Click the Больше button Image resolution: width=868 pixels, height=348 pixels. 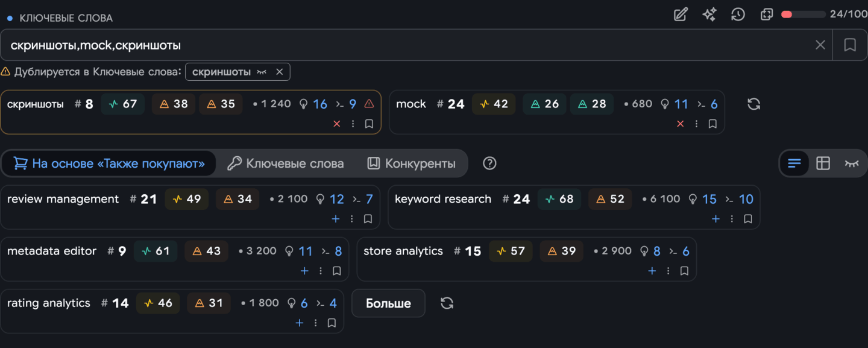388,303
